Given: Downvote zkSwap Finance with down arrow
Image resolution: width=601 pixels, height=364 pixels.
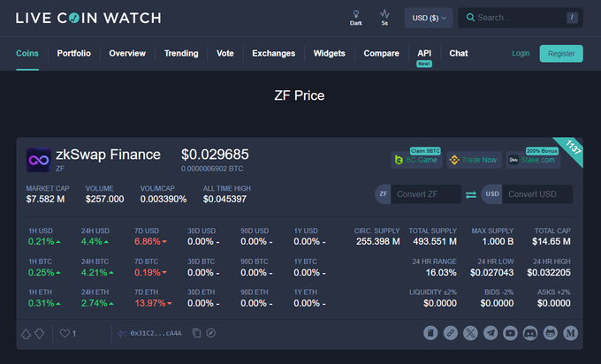Looking at the screenshot, I should 40,334.
